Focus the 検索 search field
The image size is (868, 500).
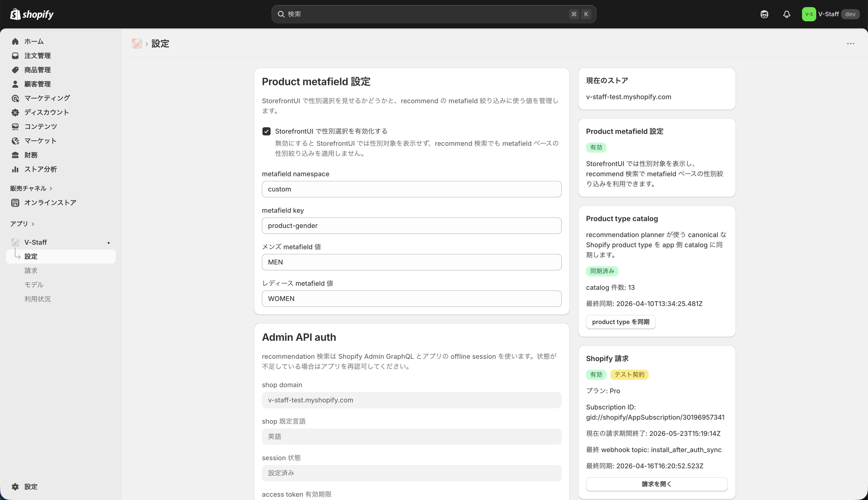tap(433, 14)
